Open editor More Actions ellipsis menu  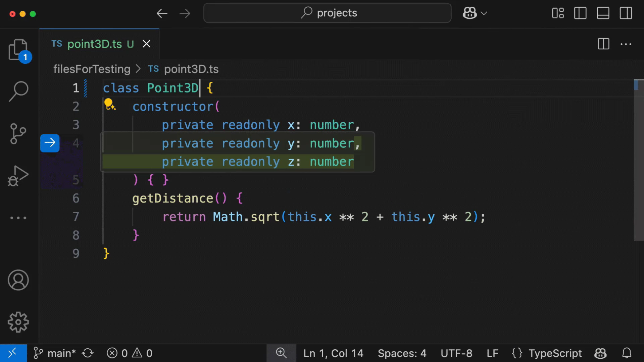pos(626,44)
